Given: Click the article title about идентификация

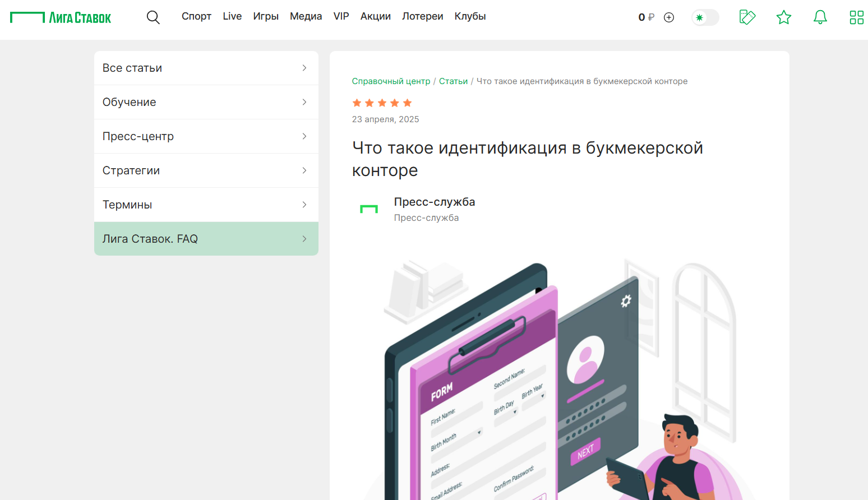Looking at the screenshot, I should 528,159.
